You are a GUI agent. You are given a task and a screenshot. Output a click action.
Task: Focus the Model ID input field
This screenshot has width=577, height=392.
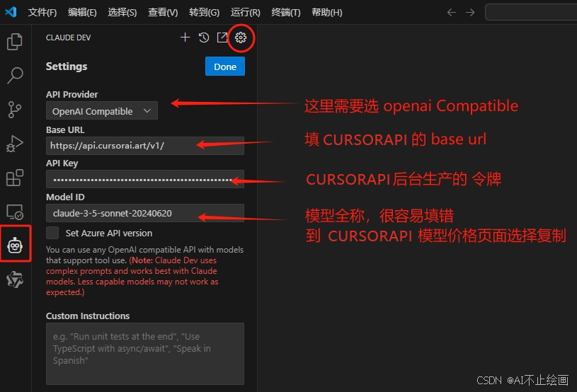(x=145, y=213)
